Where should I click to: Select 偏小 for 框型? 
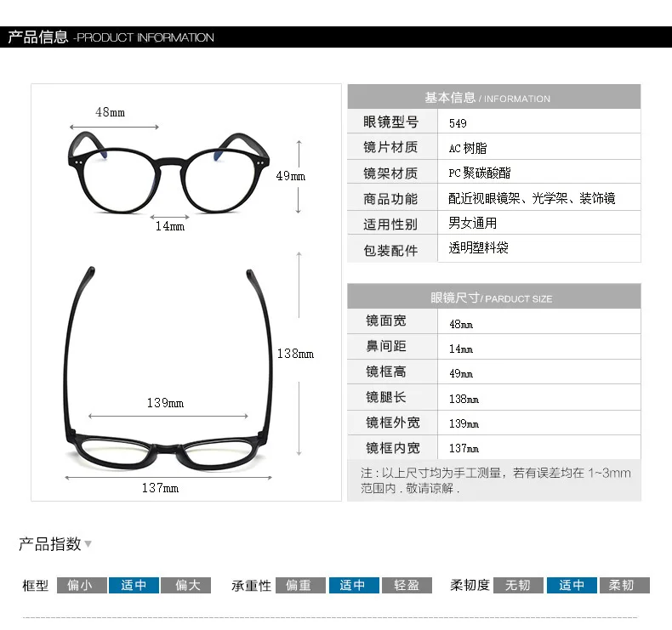click(82, 585)
